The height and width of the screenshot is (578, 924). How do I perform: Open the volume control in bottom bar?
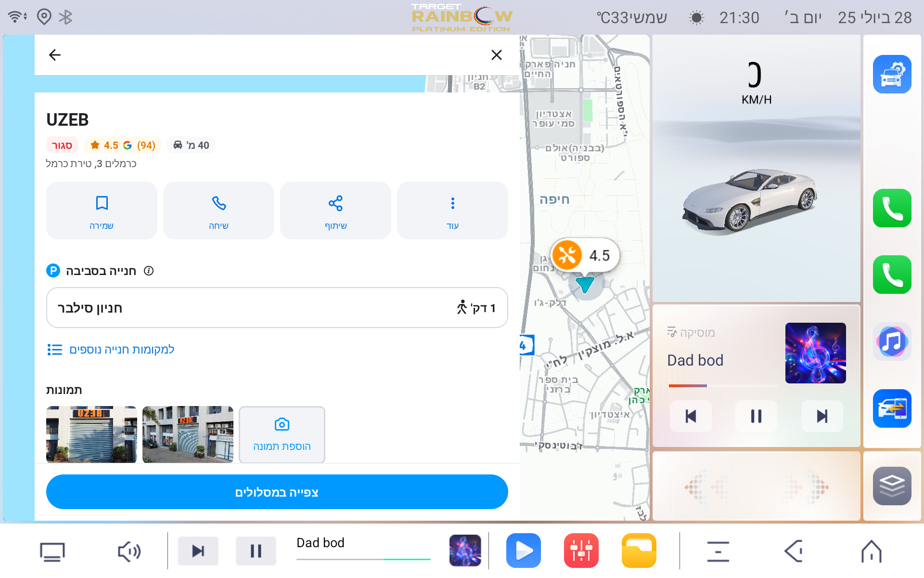[x=129, y=552]
